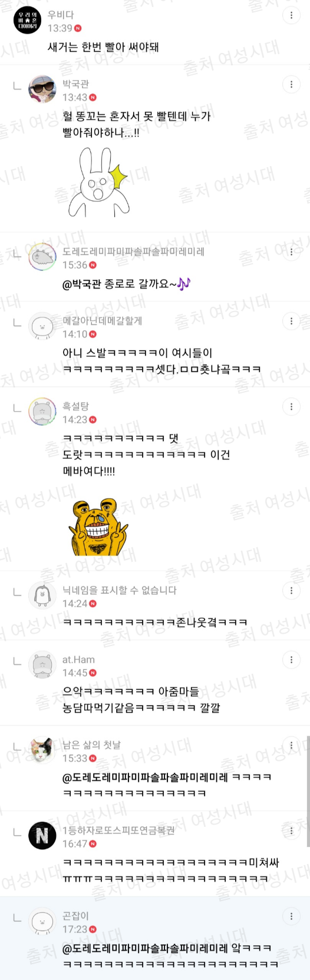310x980 pixels.
Task: Open 1등하자로또스피또연금복권's N profile avatar
Action: point(42,836)
